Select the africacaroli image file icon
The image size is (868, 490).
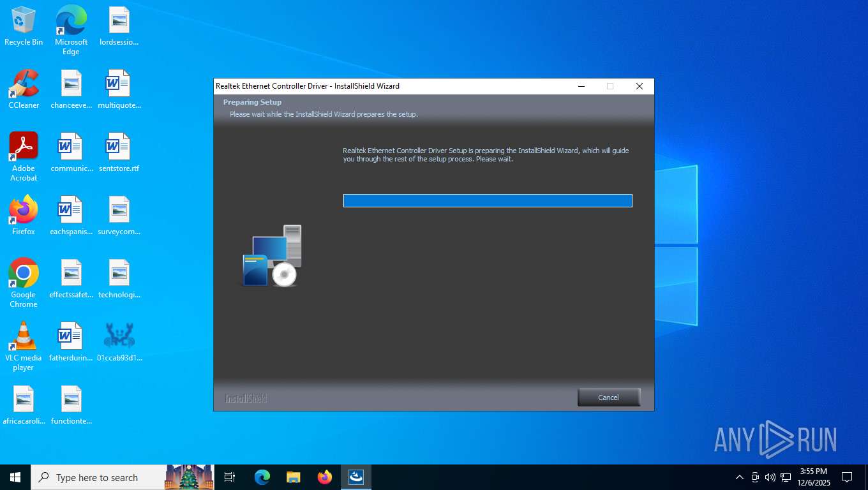pyautogui.click(x=24, y=406)
